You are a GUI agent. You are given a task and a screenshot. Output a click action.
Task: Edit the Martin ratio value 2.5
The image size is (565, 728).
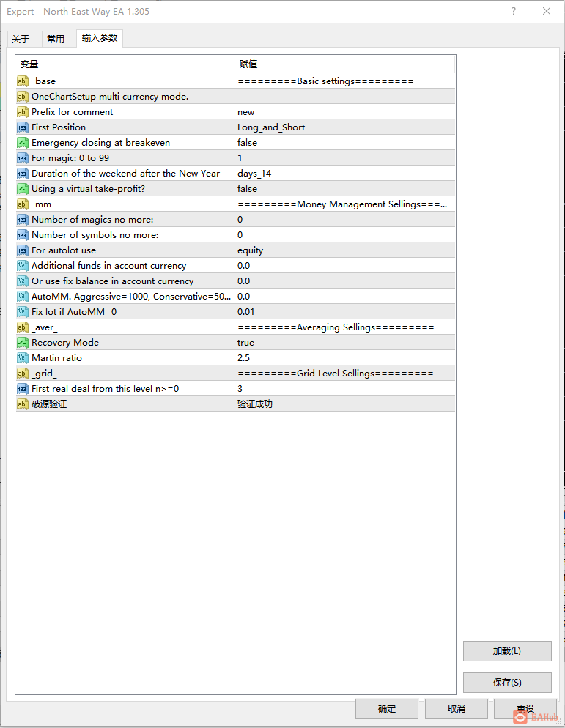pyautogui.click(x=344, y=358)
